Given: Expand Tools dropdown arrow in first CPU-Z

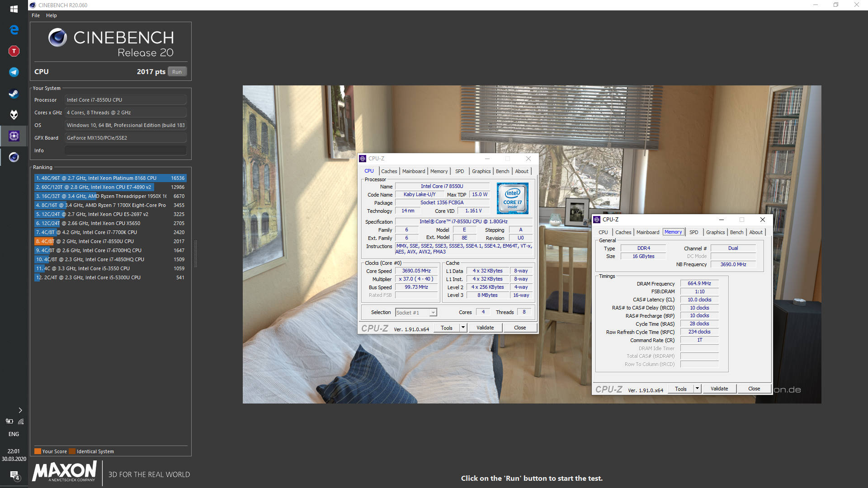Looking at the screenshot, I should tap(463, 328).
